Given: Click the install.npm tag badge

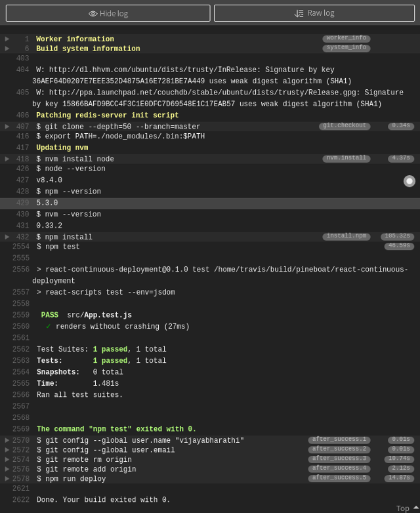Looking at the screenshot, I should click(346, 236).
